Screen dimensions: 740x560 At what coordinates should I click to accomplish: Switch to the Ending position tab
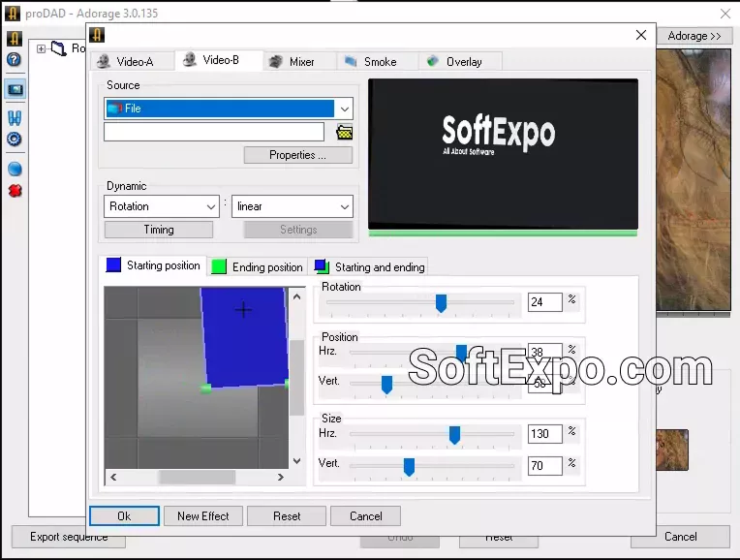[258, 266]
